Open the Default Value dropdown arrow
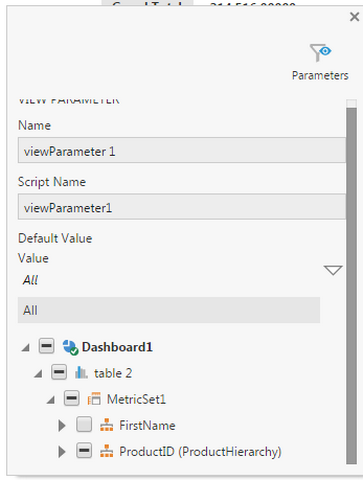The width and height of the screenshot is (363, 480). pyautogui.click(x=333, y=270)
